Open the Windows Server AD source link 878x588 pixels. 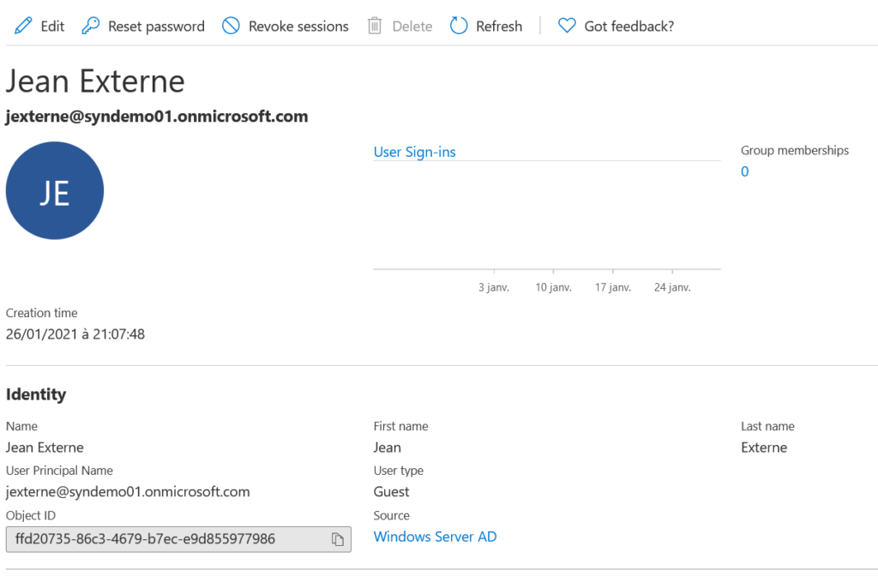point(435,537)
